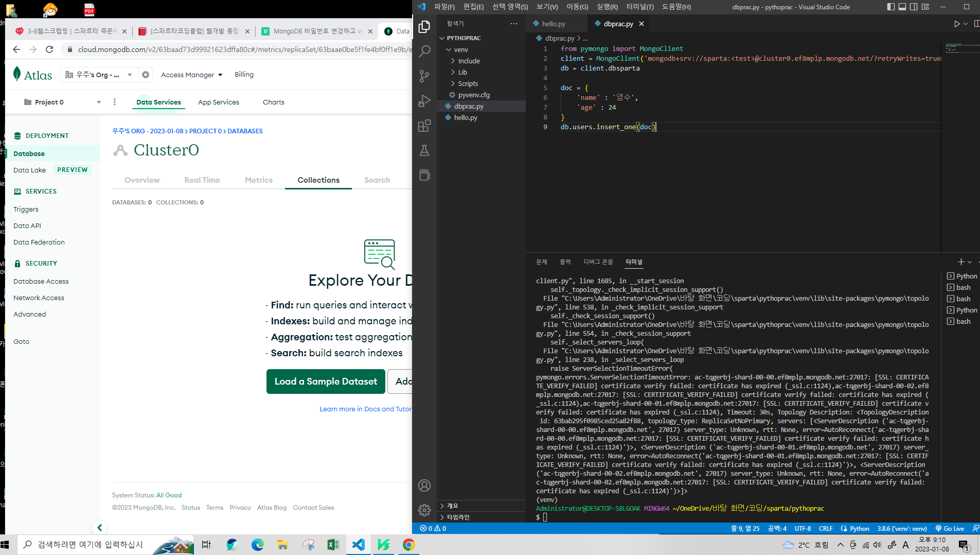This screenshot has width=980, height=555.
Task: Open the VS Code Explorer view
Action: click(x=424, y=26)
